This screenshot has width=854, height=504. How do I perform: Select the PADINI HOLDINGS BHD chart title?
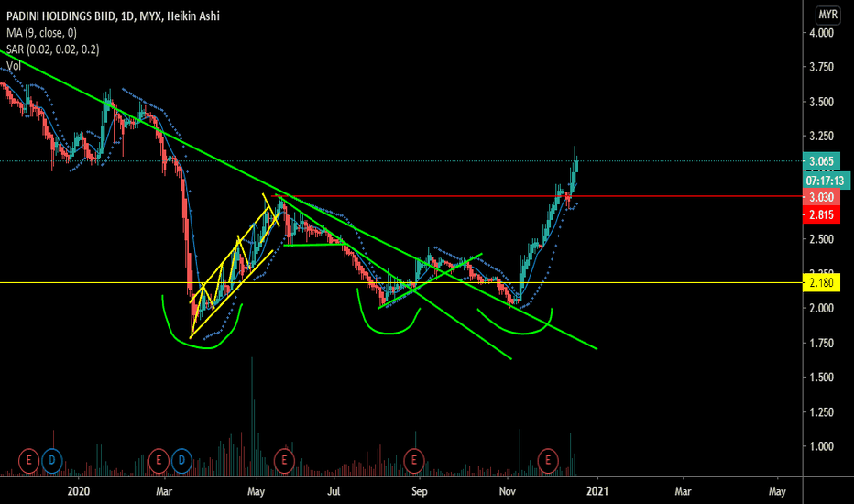(113, 16)
